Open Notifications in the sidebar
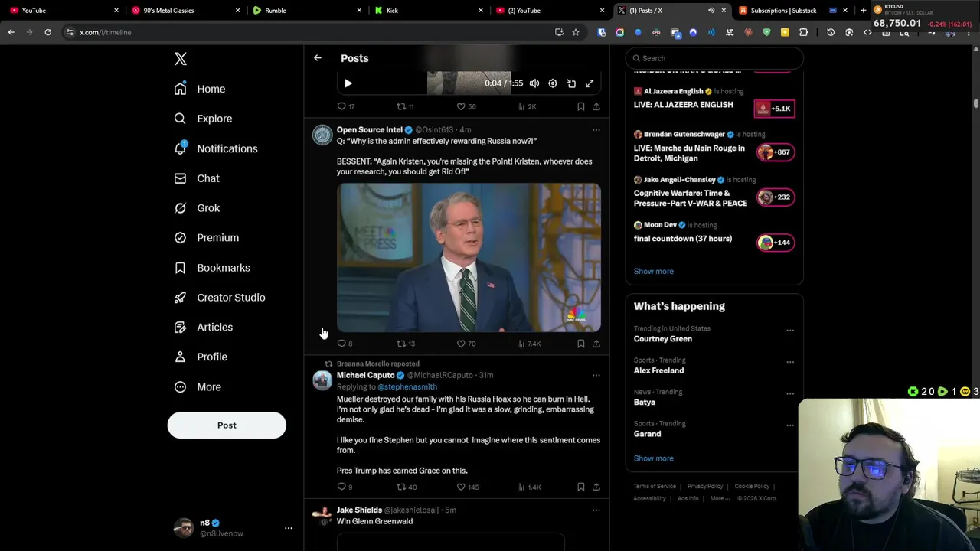The width and height of the screenshot is (980, 551). (x=216, y=148)
